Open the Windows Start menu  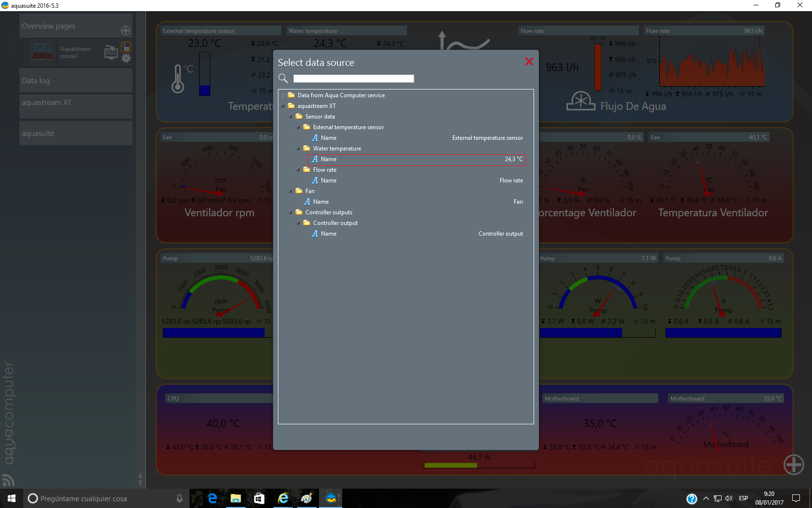pyautogui.click(x=12, y=498)
